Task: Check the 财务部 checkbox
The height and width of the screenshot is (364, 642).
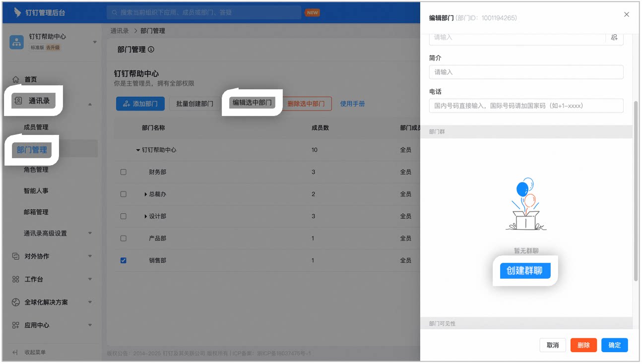Action: coord(124,172)
